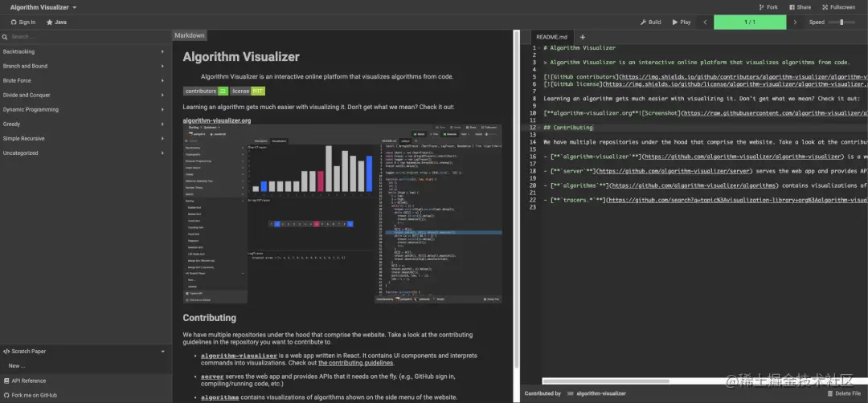Click the Share button
The image size is (868, 403).
(x=800, y=7)
